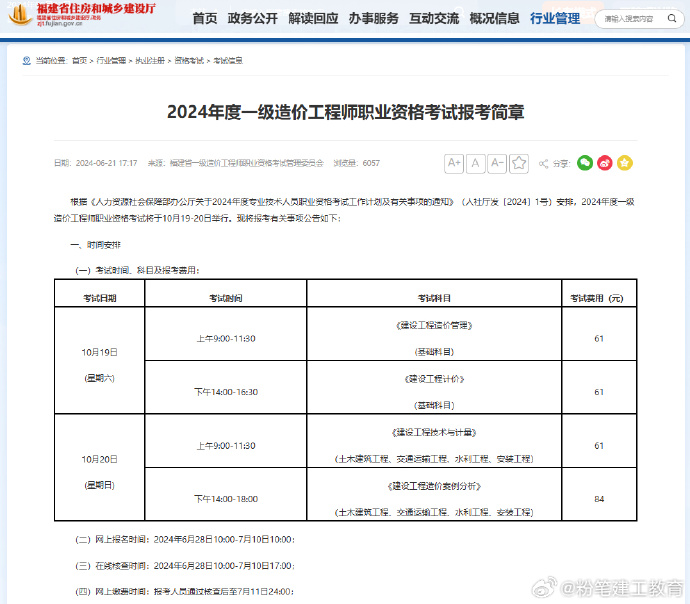The width and height of the screenshot is (690, 604).
Task: Select the 解读回应 navigation item
Action: [x=313, y=19]
